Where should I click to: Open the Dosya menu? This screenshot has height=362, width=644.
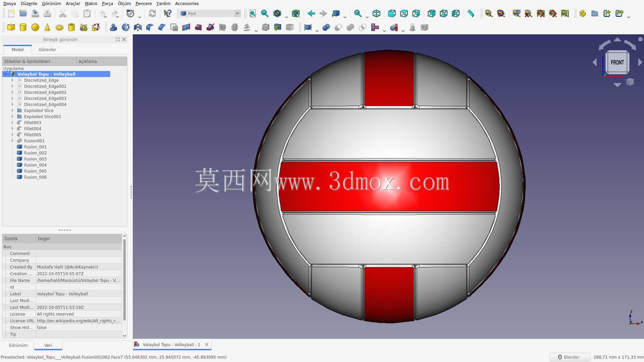pyautogui.click(x=9, y=3)
